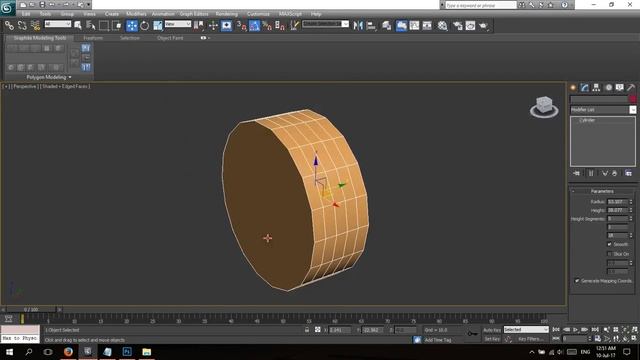Open Render Setup dialog
Viewport: 640px width, 360px height.
click(x=458, y=25)
